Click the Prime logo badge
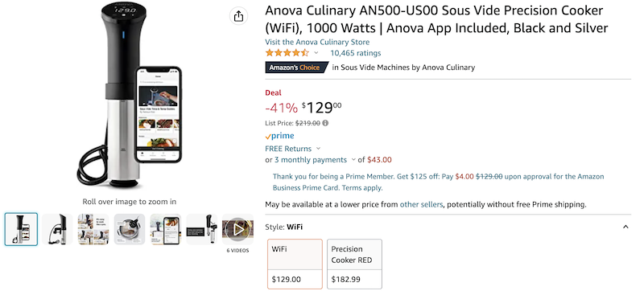 click(279, 136)
